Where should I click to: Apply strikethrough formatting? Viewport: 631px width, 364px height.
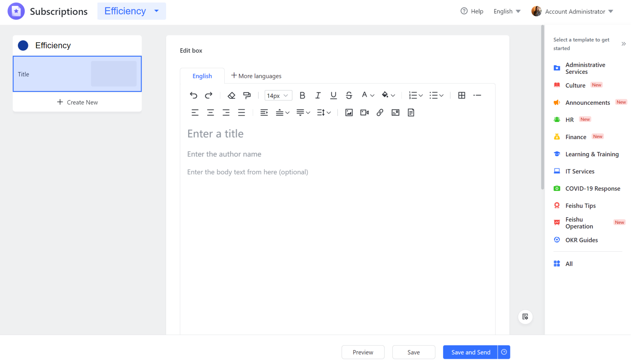coord(349,95)
